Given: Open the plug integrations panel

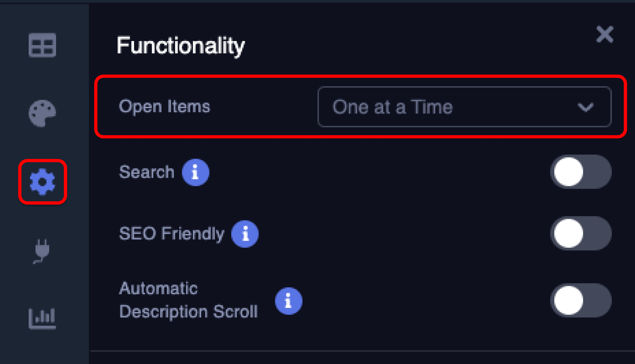Looking at the screenshot, I should [x=42, y=251].
